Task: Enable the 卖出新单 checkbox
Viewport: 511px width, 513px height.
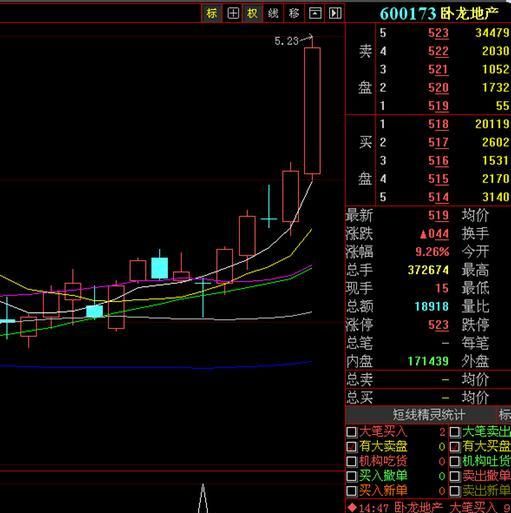Action: click(x=455, y=491)
